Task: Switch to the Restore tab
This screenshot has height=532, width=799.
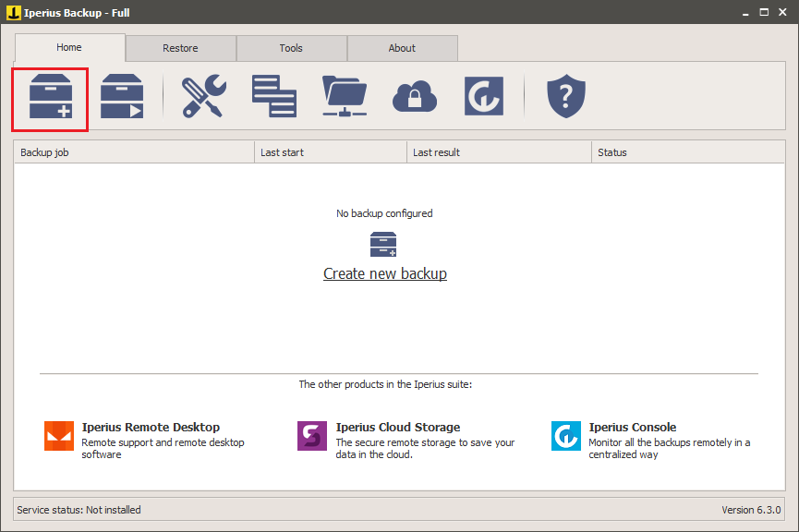Action: pos(180,48)
